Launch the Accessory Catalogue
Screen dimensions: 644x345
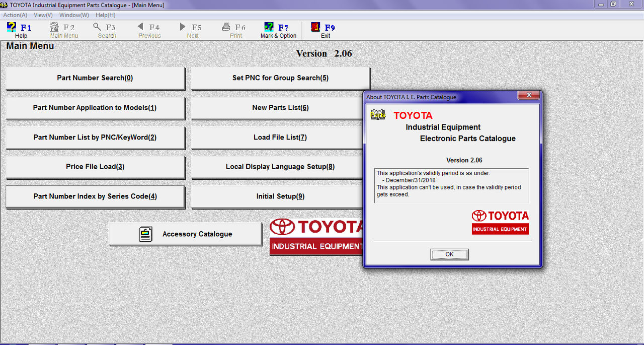185,234
